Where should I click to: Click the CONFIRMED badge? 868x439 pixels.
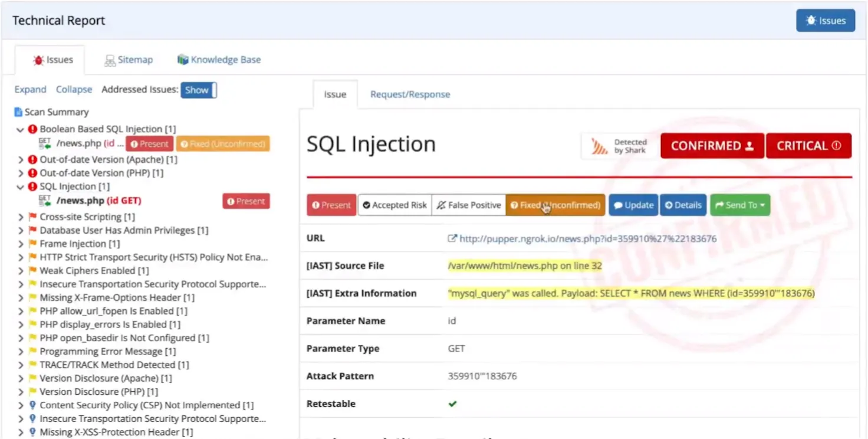pos(712,146)
